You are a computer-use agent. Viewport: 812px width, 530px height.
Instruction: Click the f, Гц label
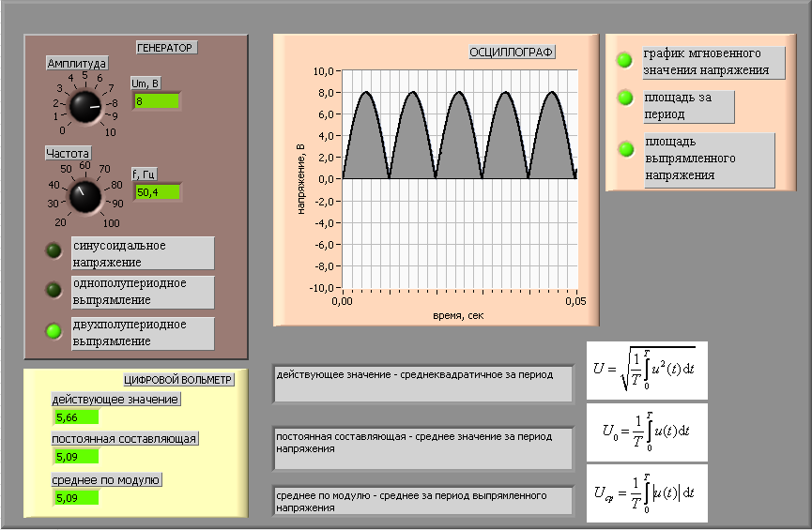144,174
